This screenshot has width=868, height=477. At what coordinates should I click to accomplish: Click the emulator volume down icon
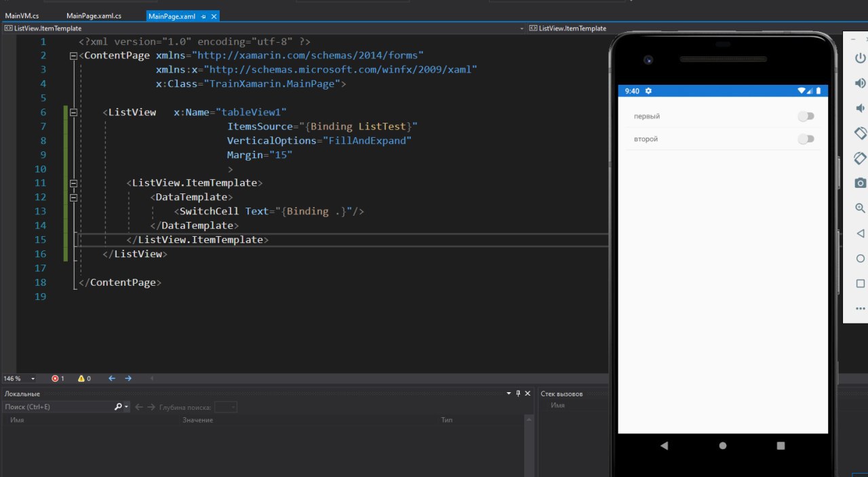(860, 108)
